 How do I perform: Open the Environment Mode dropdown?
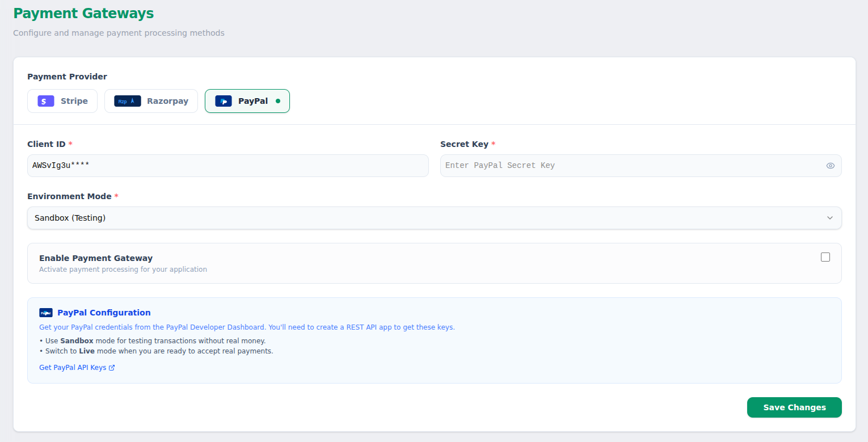[435, 218]
